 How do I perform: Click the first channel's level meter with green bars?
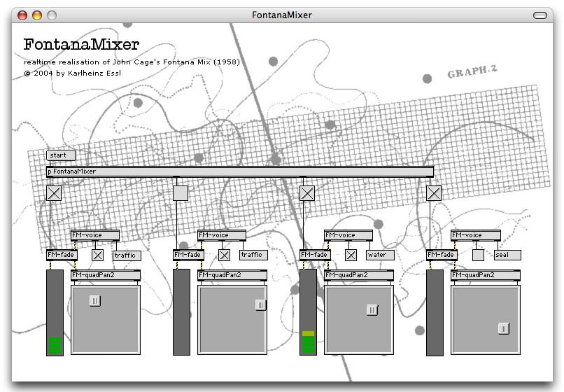click(x=55, y=313)
